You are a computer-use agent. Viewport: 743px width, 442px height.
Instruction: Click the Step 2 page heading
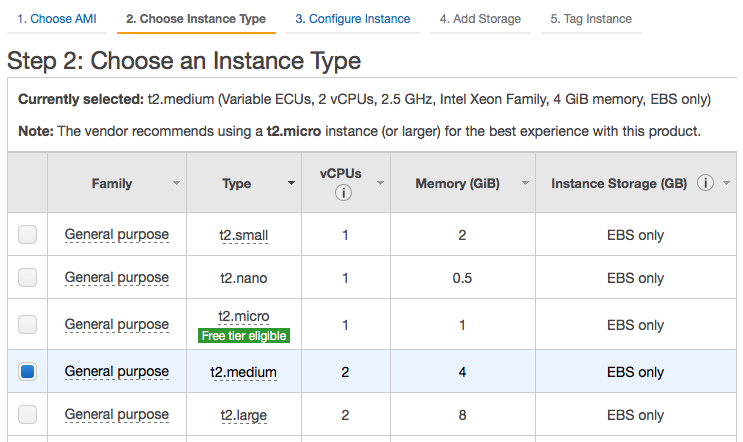184,61
